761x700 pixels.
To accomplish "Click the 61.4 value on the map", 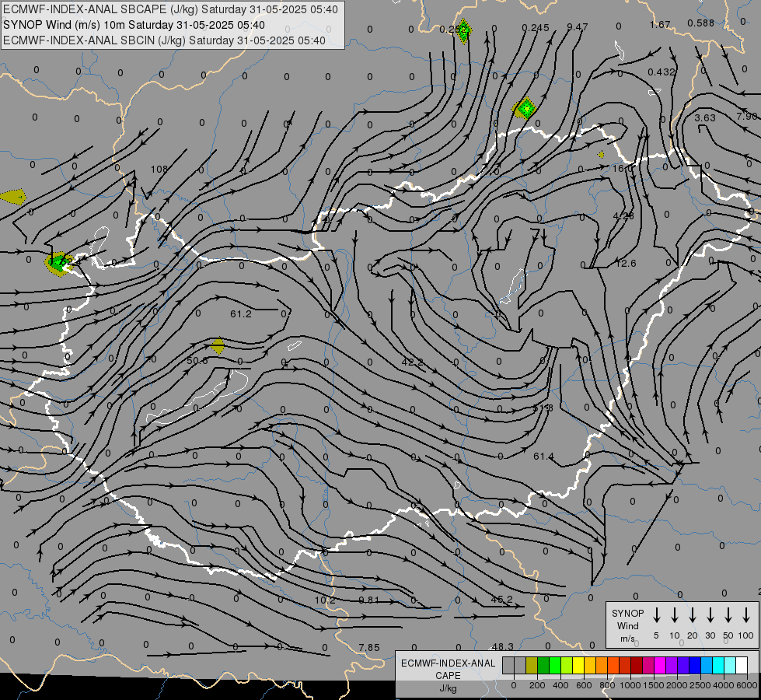I will tap(543, 456).
